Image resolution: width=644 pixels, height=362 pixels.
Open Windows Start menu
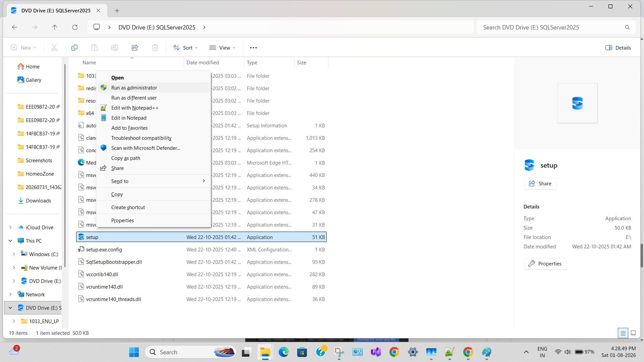[134, 352]
